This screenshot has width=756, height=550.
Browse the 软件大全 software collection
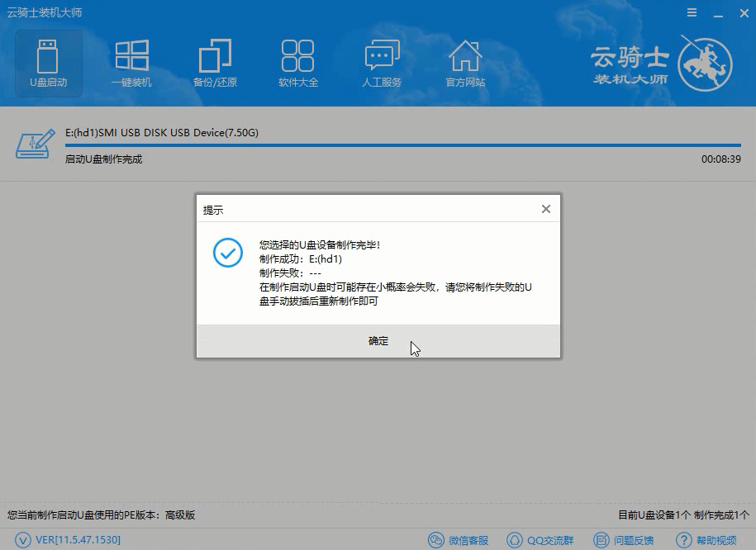coord(299,62)
